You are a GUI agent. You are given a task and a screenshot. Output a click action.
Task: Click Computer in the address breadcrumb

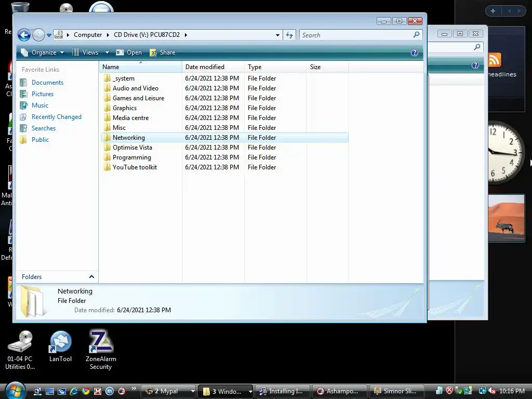(x=87, y=35)
